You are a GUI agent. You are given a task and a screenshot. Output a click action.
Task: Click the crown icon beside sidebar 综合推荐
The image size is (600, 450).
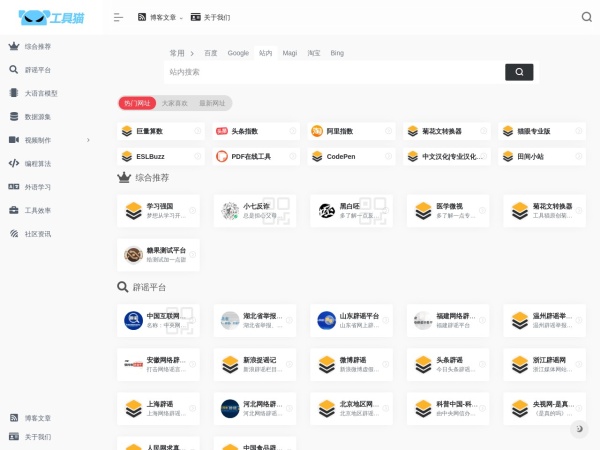14,46
